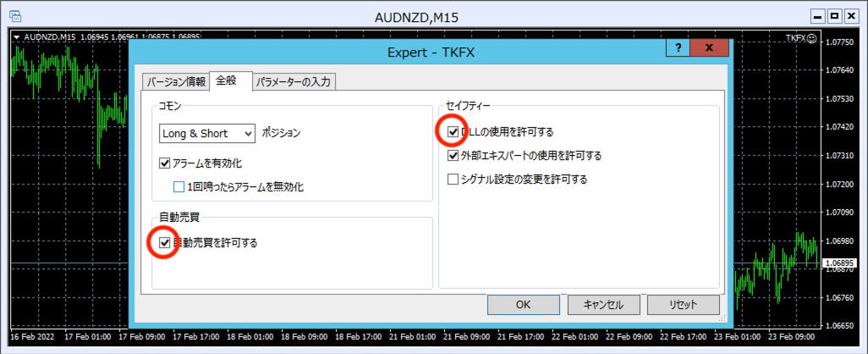This screenshot has height=354, width=868.
Task: Open the パラメーターの入力 tab
Action: tap(295, 82)
